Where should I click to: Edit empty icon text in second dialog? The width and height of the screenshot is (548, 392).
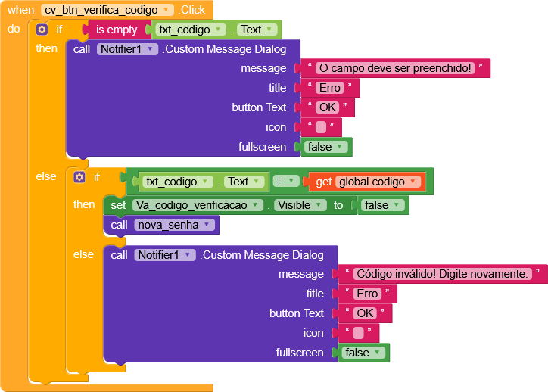358,333
